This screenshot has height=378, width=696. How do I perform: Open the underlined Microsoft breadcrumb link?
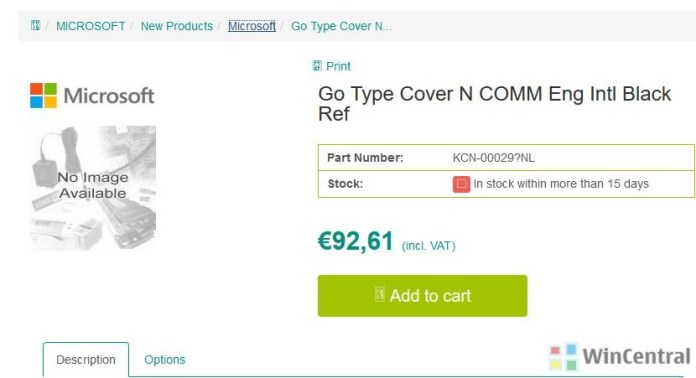252,26
